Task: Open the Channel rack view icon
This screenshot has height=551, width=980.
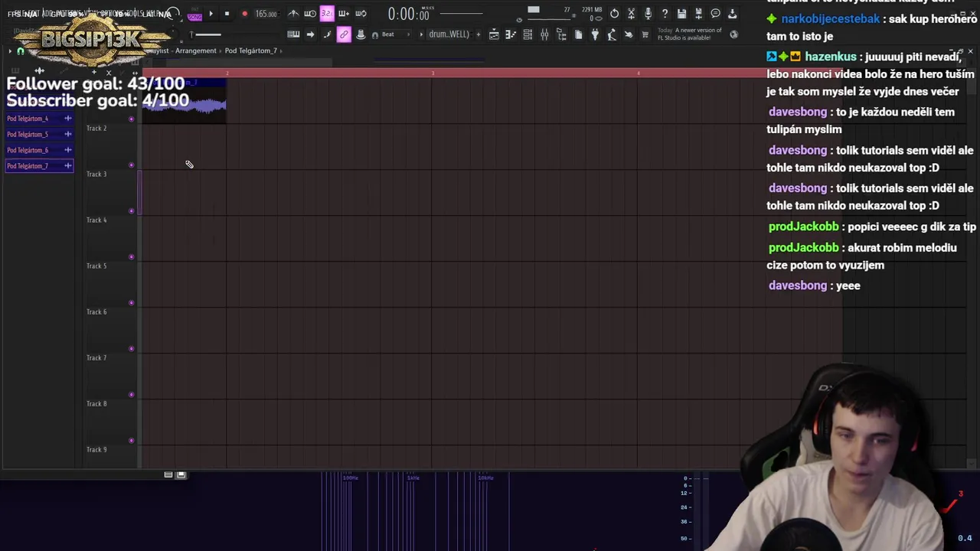Action: coord(528,34)
